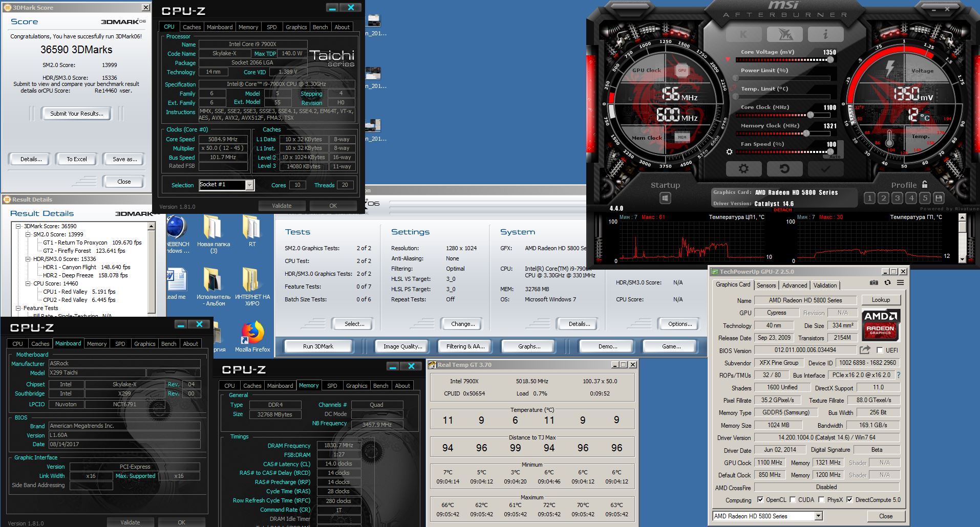This screenshot has height=527, width=980.
Task: Select Afterburner profile slot 1
Action: pos(869,197)
